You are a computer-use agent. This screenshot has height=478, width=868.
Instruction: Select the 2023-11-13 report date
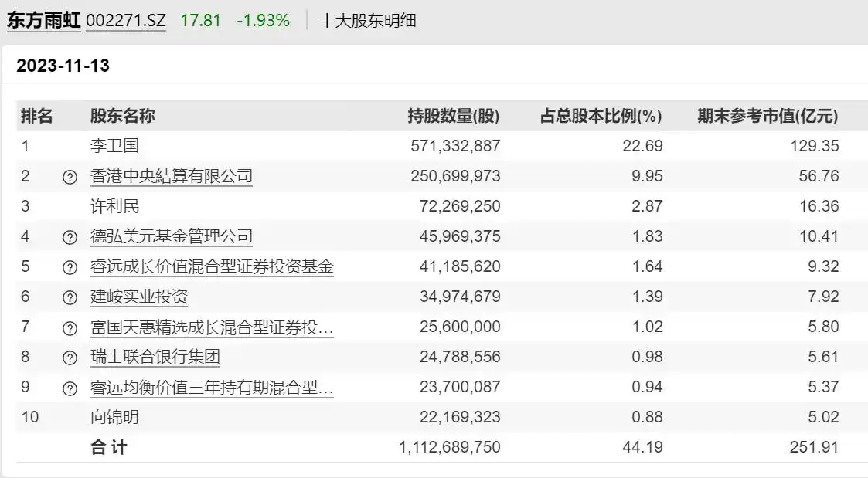tap(63, 66)
